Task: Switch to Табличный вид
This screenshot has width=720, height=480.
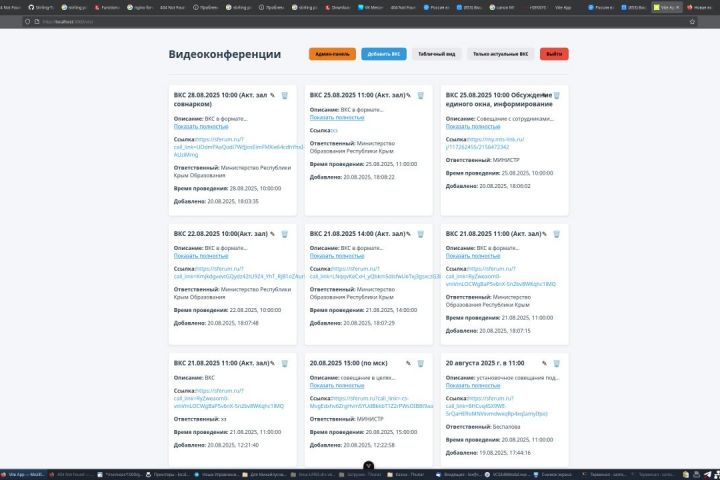Action: 437,54
